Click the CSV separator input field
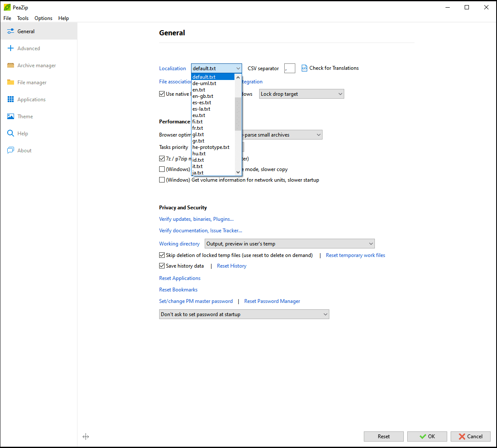The height and width of the screenshot is (448, 497). pyautogui.click(x=290, y=68)
